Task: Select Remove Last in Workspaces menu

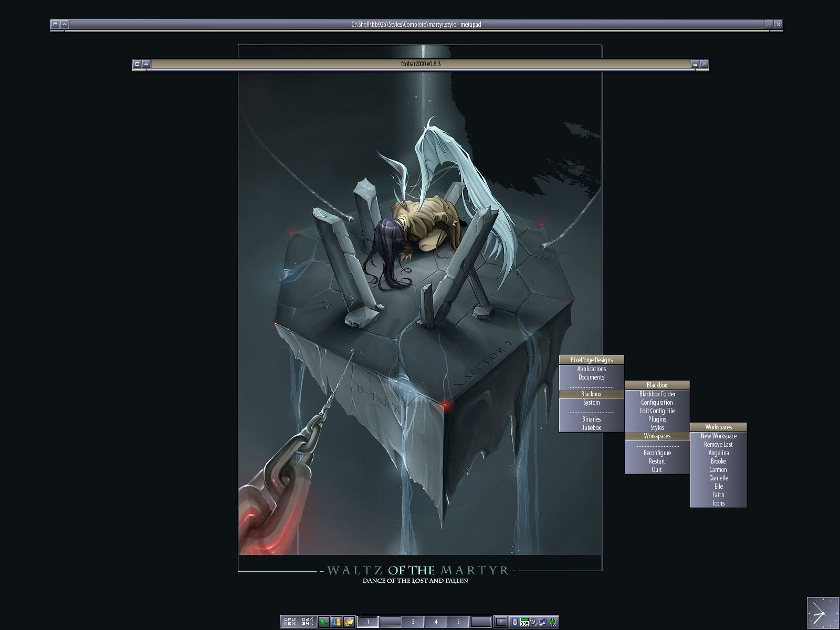Action: [718, 445]
